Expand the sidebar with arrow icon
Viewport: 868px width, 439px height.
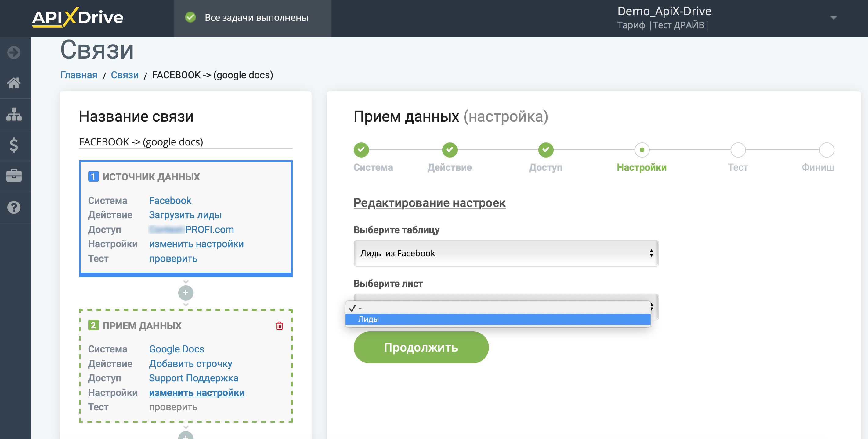point(14,52)
